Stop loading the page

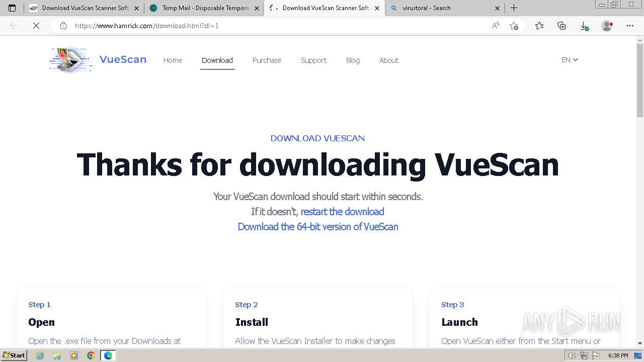[x=36, y=26]
